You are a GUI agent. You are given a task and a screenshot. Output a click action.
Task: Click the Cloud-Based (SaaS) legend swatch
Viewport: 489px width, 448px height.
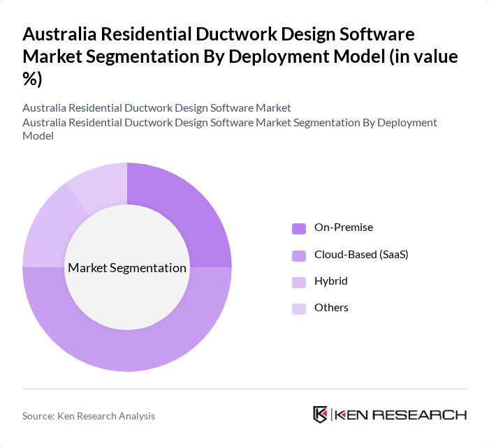tap(299, 255)
